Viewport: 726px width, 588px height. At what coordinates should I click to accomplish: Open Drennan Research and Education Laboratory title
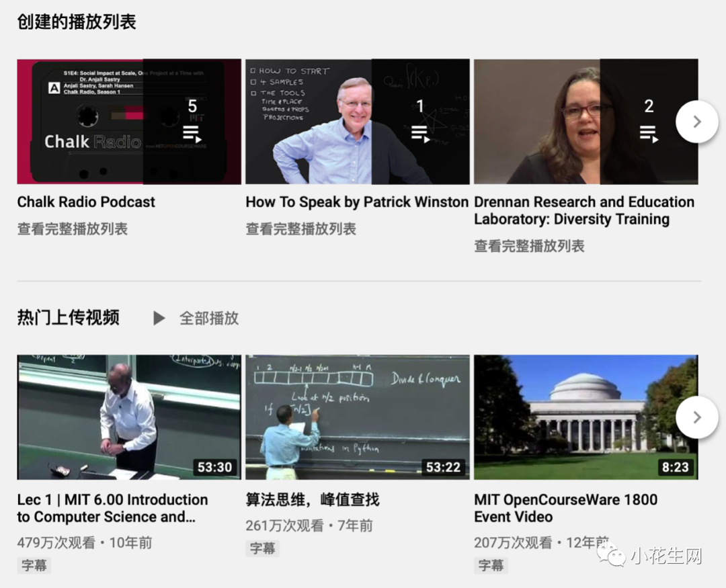584,210
